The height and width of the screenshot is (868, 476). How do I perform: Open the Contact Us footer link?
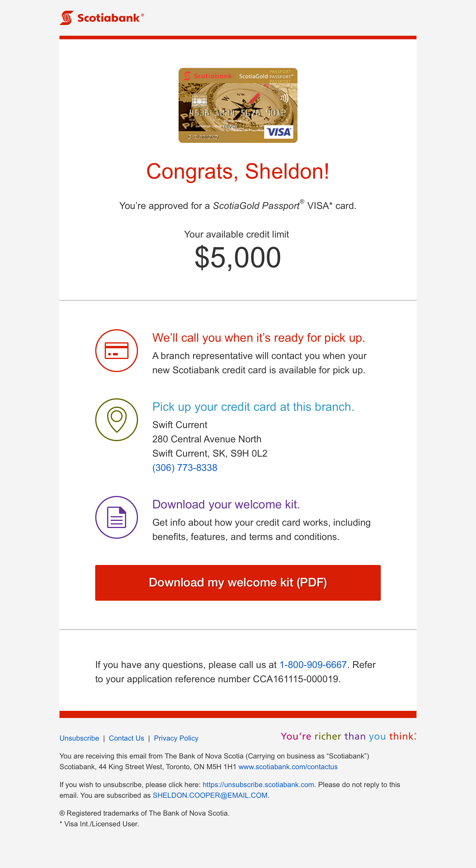click(x=126, y=738)
